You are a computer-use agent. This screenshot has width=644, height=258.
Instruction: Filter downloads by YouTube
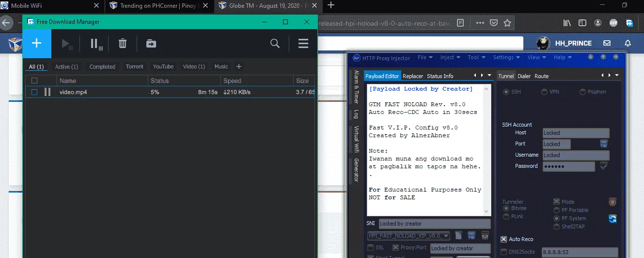(x=163, y=67)
